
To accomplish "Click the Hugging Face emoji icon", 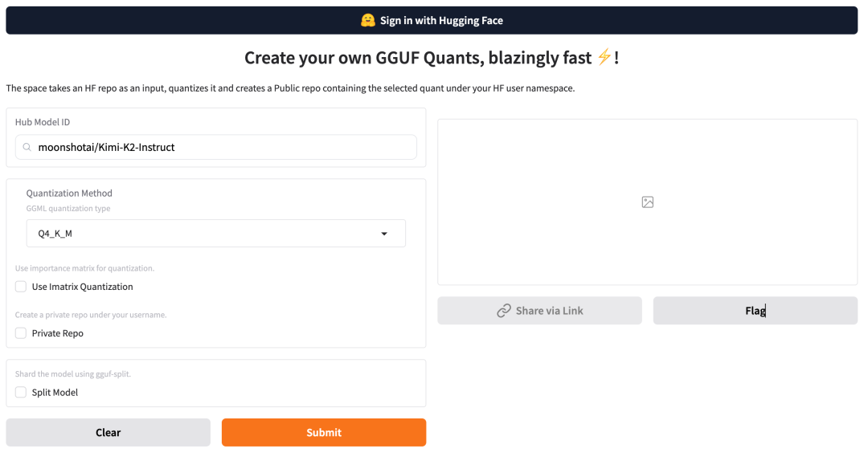I will pos(367,20).
